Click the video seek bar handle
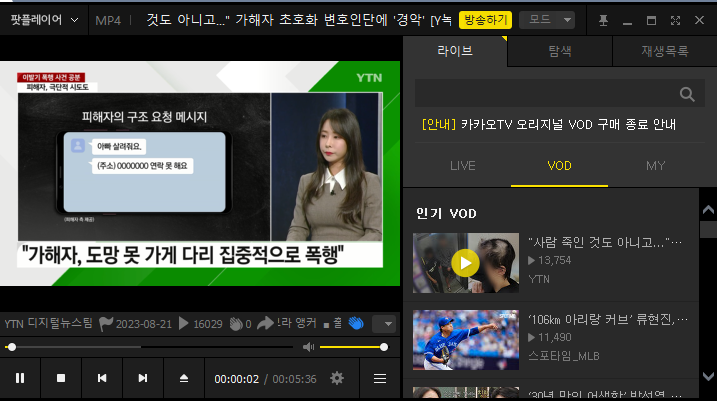Image resolution: width=717 pixels, height=401 pixels. click(x=12, y=348)
